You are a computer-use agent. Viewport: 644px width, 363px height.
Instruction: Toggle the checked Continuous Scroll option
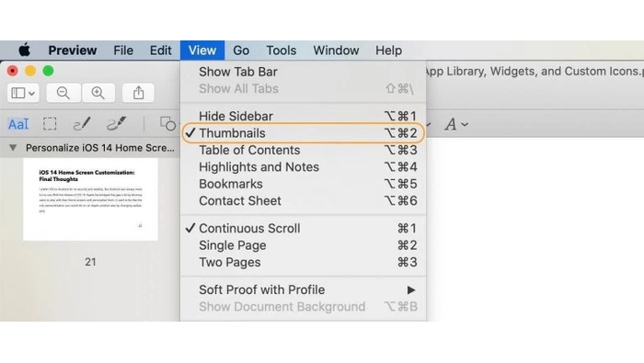[303, 229]
